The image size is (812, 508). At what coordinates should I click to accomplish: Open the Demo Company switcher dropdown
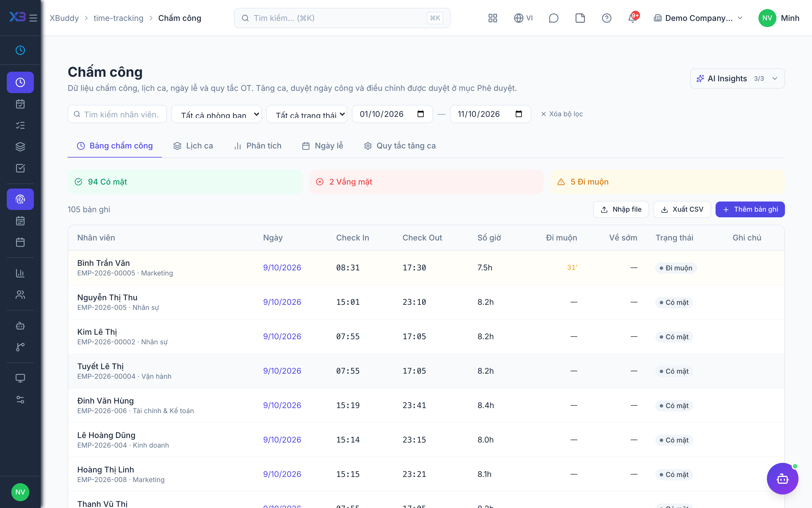click(x=699, y=18)
